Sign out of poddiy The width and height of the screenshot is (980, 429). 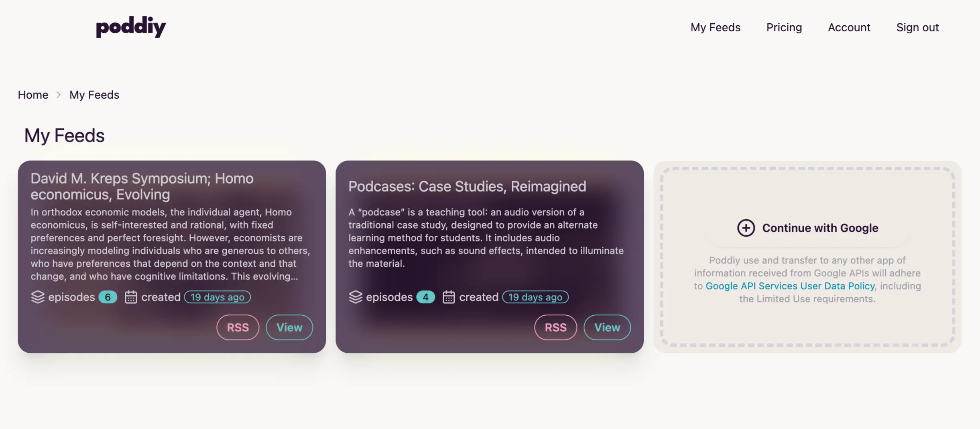917,27
